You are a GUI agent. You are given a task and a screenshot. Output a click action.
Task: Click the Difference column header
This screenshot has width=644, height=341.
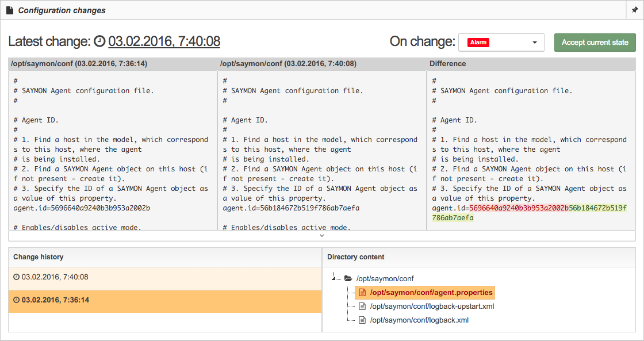(x=448, y=64)
